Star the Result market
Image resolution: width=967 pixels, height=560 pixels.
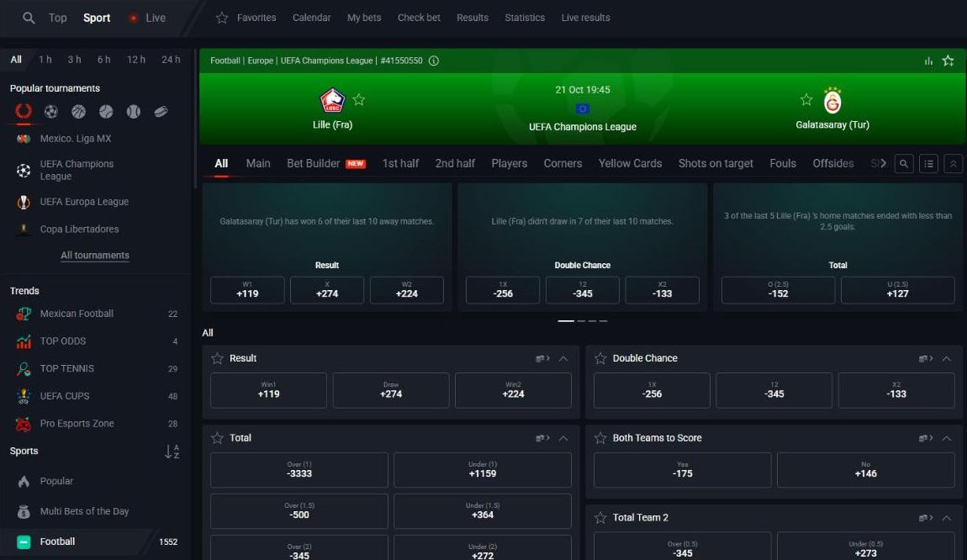click(x=217, y=358)
